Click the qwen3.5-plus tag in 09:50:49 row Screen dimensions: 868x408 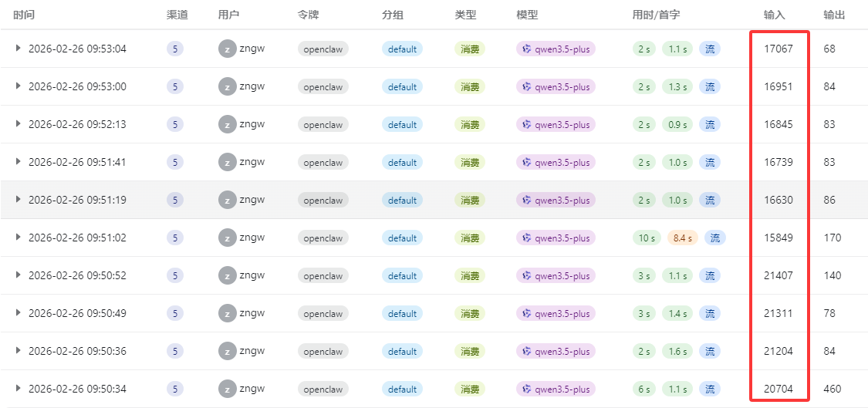(x=556, y=313)
